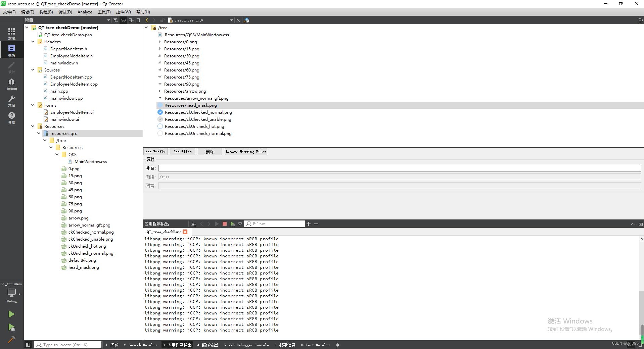
Task: Open the Test Results pane
Action: click(x=315, y=345)
